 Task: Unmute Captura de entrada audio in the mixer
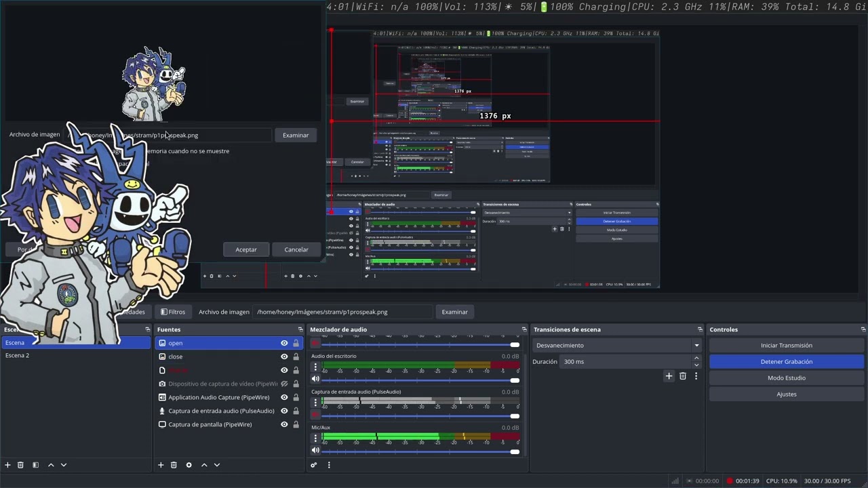(315, 415)
